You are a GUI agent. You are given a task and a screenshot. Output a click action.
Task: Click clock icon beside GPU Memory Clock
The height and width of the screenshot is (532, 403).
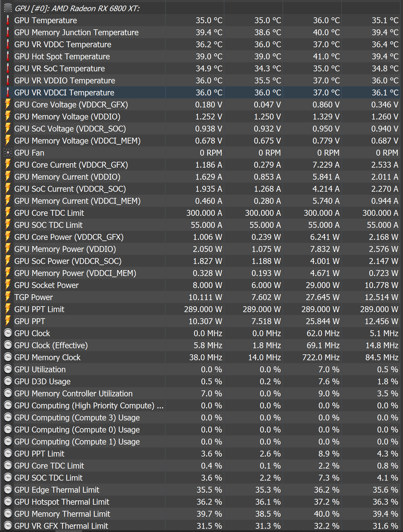tap(8, 357)
